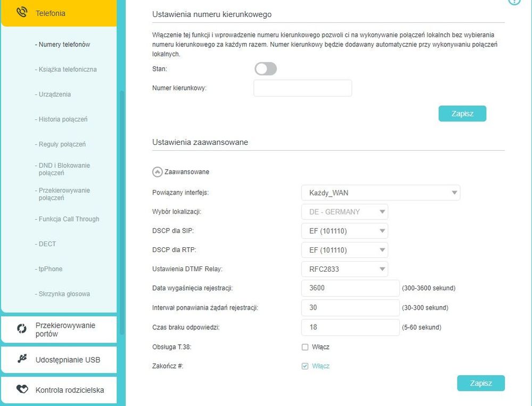This screenshot has height=406, width=532.
Task: Open Książka telefoniczna submenu item
Action: (68, 69)
